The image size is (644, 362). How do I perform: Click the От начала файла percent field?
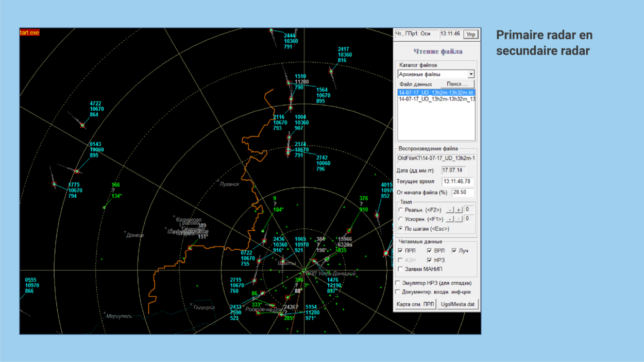click(462, 193)
